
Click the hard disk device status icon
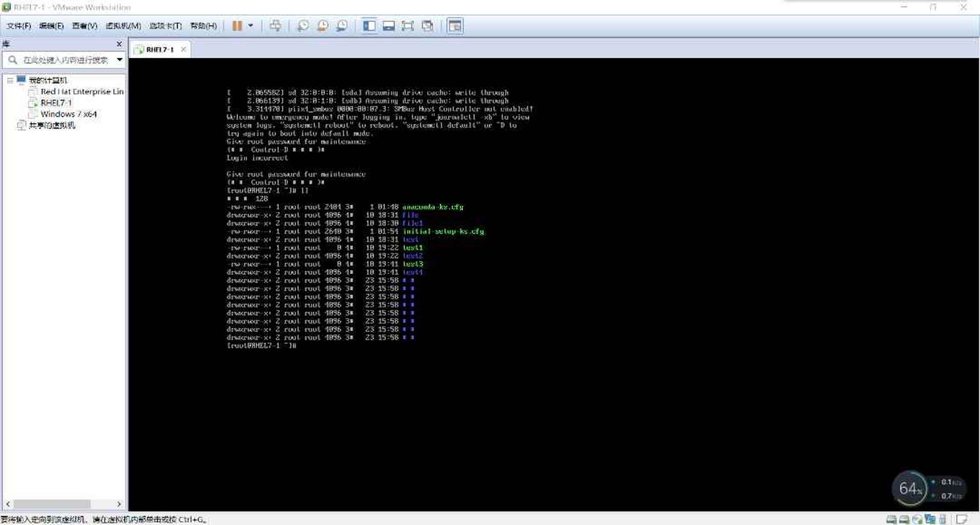click(891, 519)
